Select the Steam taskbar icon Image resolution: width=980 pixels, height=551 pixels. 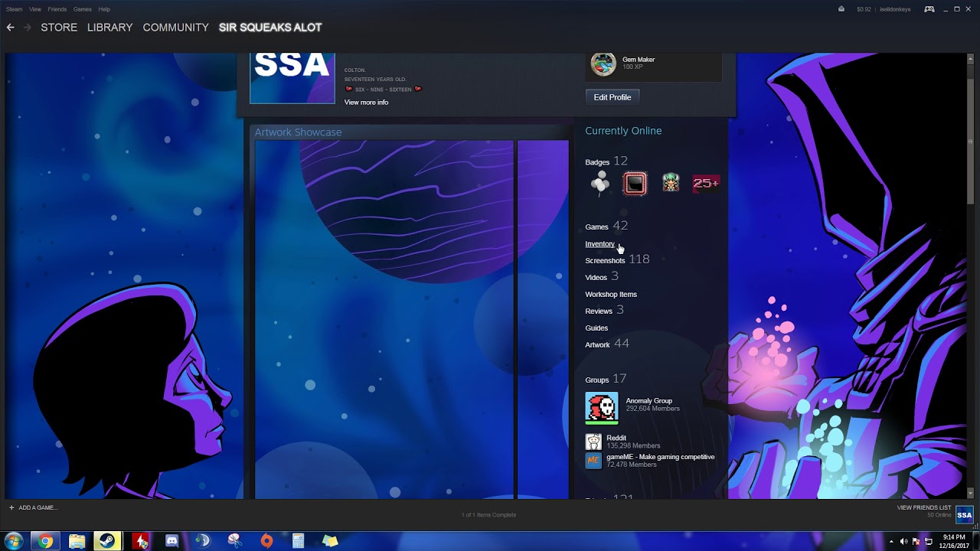108,541
